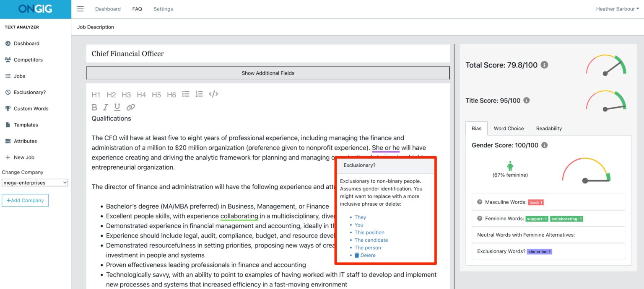Open the Custom Words sidebar section
Viewport: 644px width, 289px height.
(31, 108)
